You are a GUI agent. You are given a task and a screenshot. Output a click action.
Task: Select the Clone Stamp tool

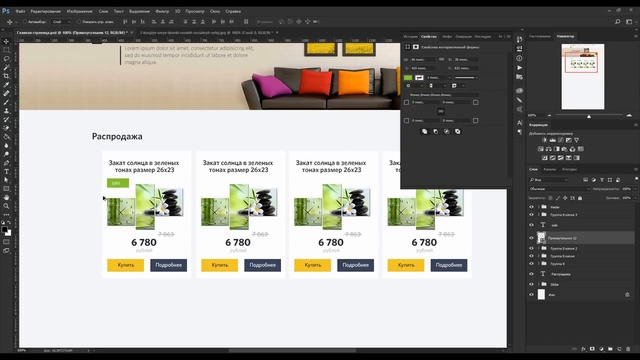[6, 111]
